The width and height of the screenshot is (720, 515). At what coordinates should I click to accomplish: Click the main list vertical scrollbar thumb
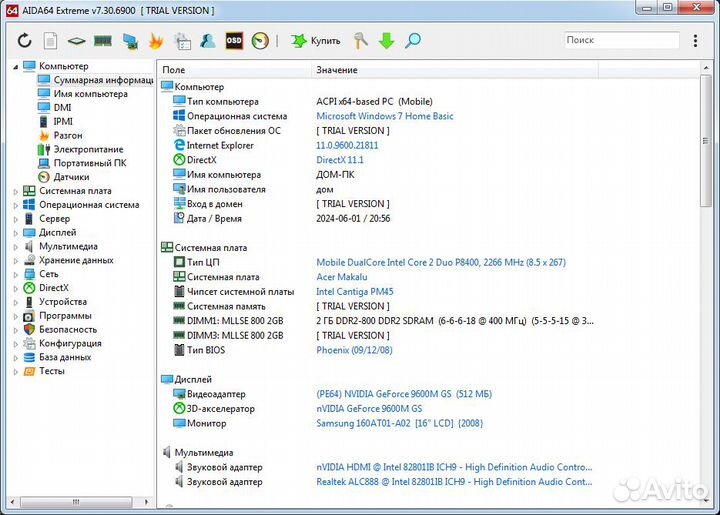click(706, 141)
